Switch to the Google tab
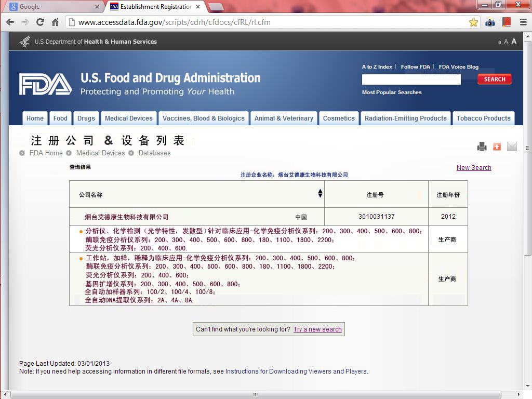 coord(54,7)
